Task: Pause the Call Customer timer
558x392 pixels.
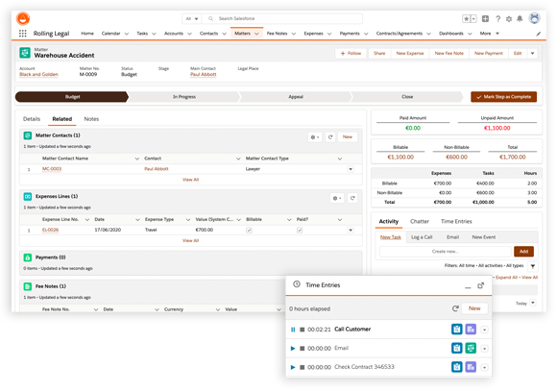Action: (293, 330)
